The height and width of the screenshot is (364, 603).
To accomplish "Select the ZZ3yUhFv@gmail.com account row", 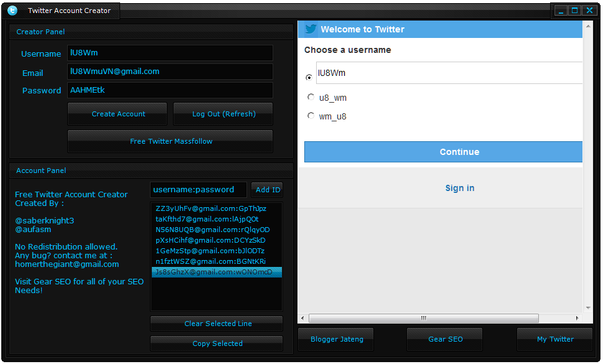I will (217, 208).
